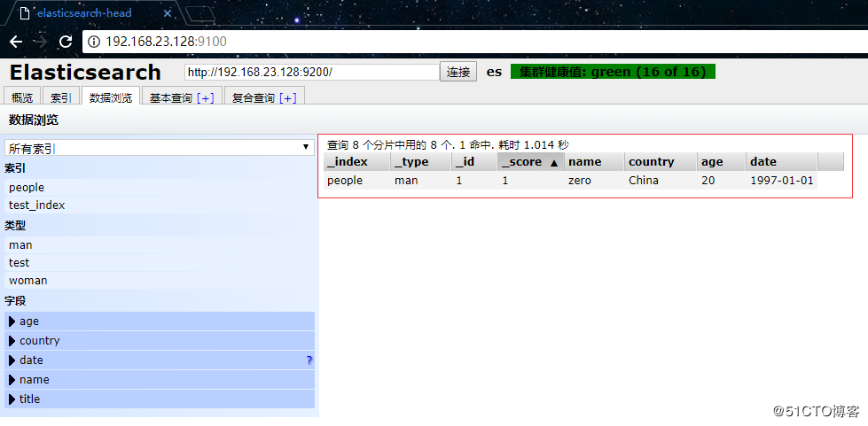The height and width of the screenshot is (426, 868).
Task: Open the 基本查询 tab
Action: tap(170, 98)
